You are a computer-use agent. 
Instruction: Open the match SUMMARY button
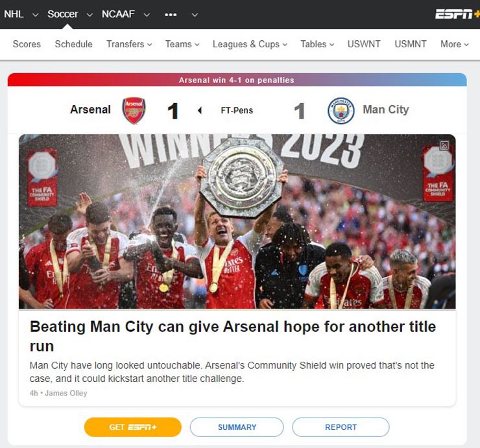coord(237,427)
